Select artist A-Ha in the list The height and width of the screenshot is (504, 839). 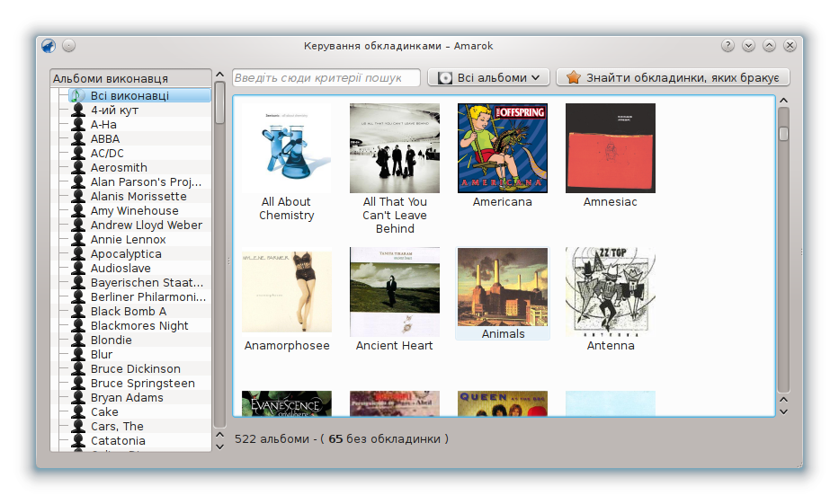103,125
